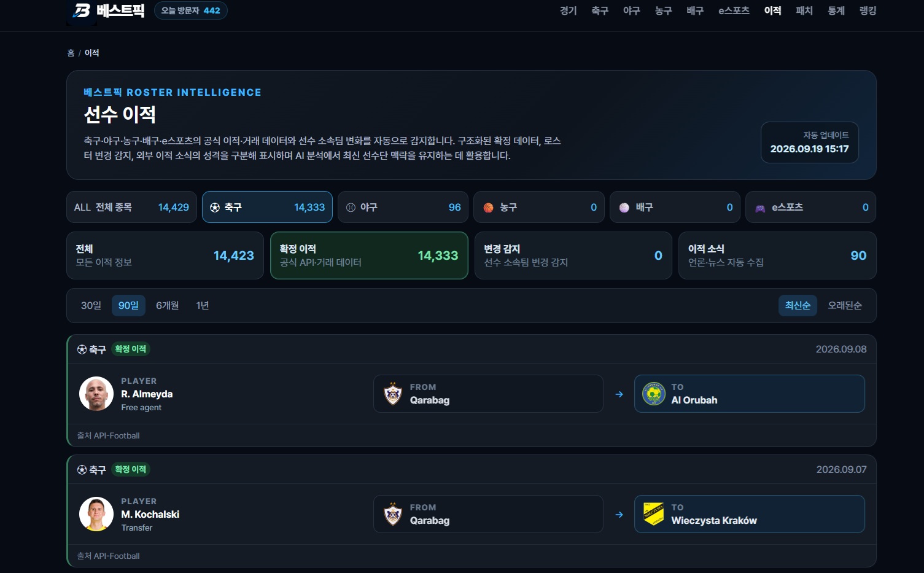Click the 자동 업데이트 timestamp box
924x573 pixels.
(810, 142)
